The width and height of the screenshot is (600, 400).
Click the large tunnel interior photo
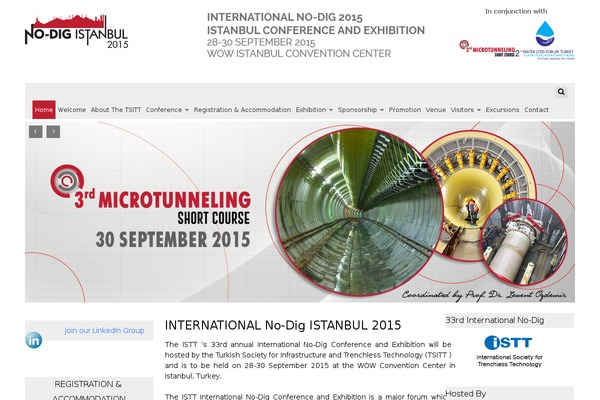tap(359, 212)
